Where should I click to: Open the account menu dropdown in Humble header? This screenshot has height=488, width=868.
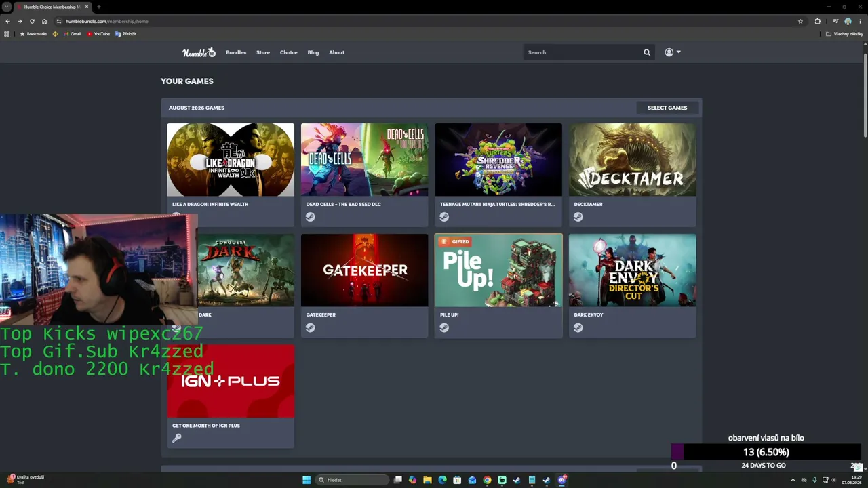[x=673, y=52]
